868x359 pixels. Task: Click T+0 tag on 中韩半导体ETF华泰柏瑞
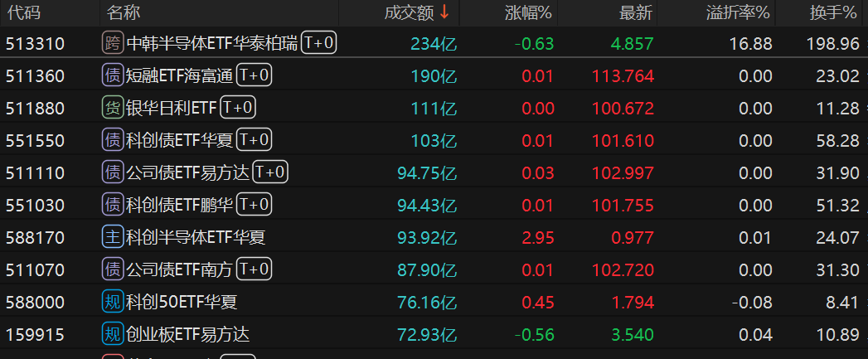click(319, 42)
